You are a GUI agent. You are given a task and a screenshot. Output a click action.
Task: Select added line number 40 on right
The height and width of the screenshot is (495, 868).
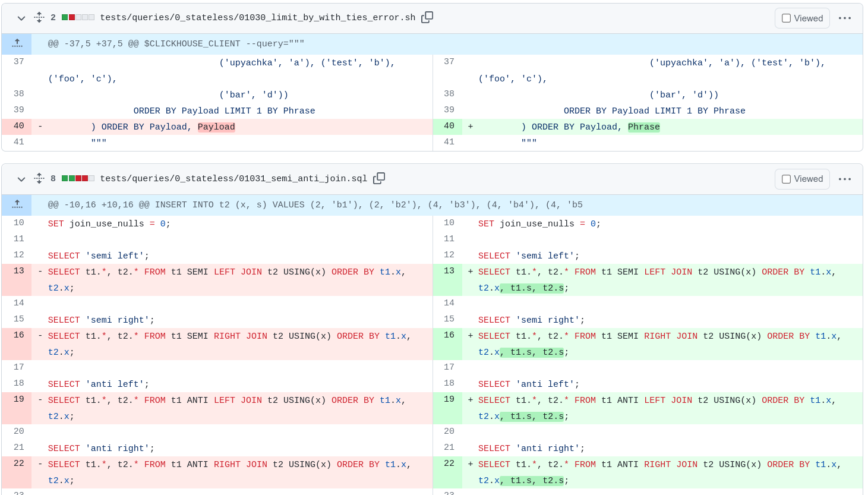(449, 126)
